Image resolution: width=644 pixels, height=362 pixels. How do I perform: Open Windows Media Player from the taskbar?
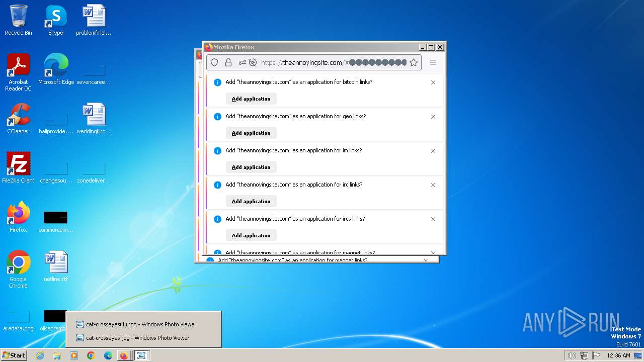point(74,355)
